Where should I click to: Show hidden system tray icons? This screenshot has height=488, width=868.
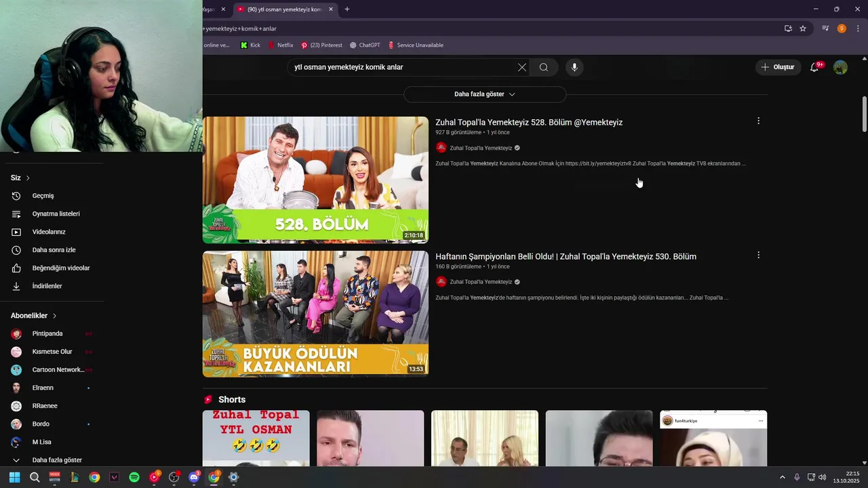782,477
